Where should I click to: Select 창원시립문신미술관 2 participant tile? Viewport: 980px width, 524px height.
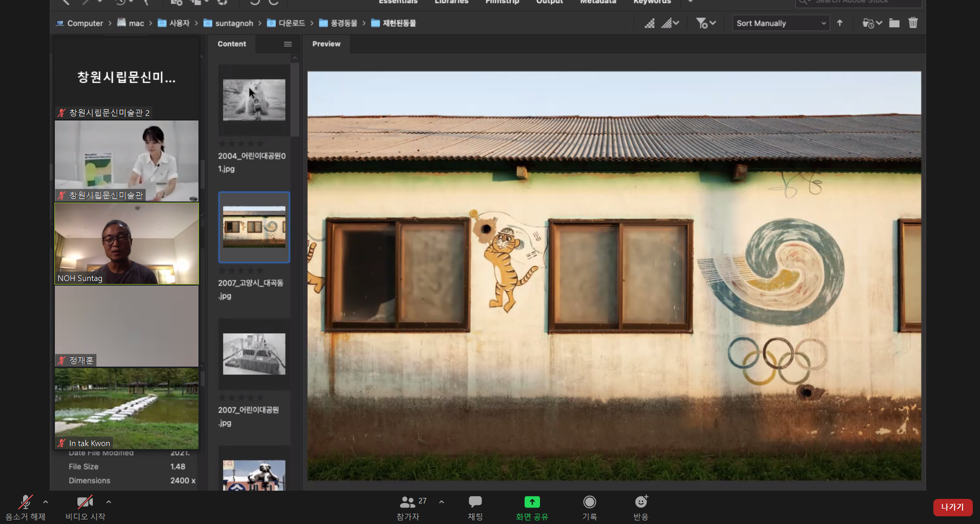(127, 78)
